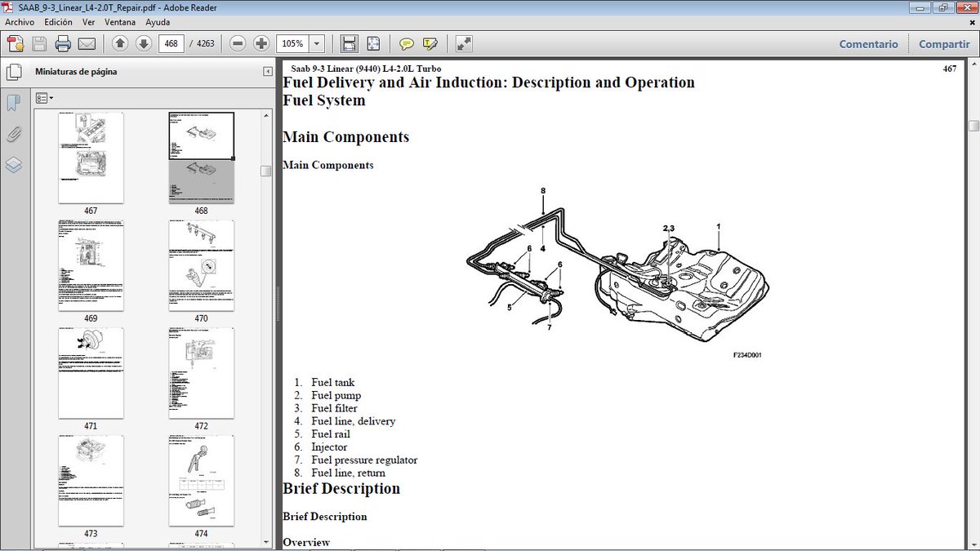
Task: Select page 470 thumbnail
Action: [201, 265]
